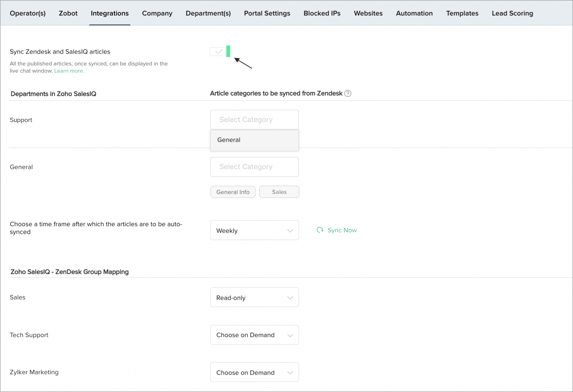Expand the Weekly time frame dropdown
Image resolution: width=573 pixels, height=392 pixels.
click(x=254, y=230)
